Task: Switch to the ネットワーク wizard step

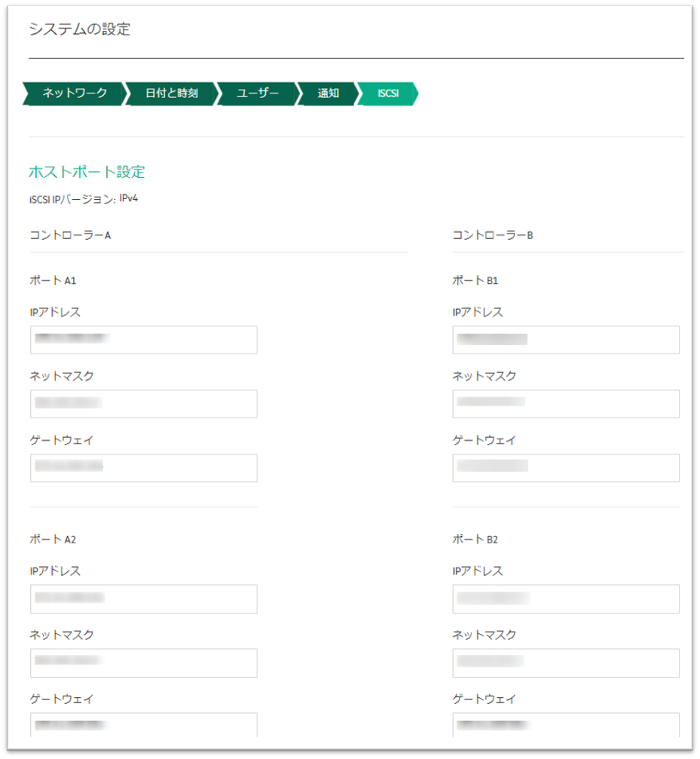Action: [72, 93]
